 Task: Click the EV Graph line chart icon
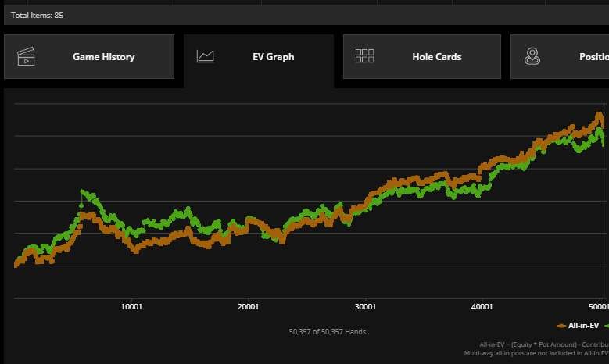206,56
